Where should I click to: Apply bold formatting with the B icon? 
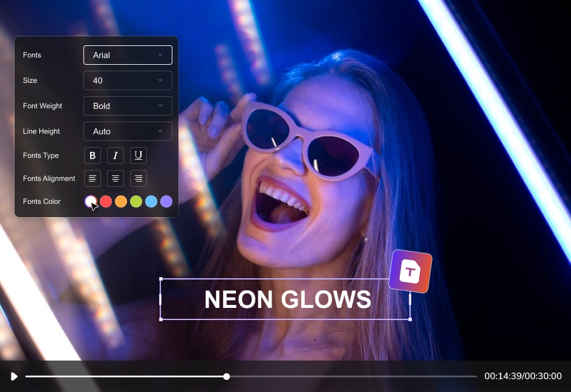[92, 155]
